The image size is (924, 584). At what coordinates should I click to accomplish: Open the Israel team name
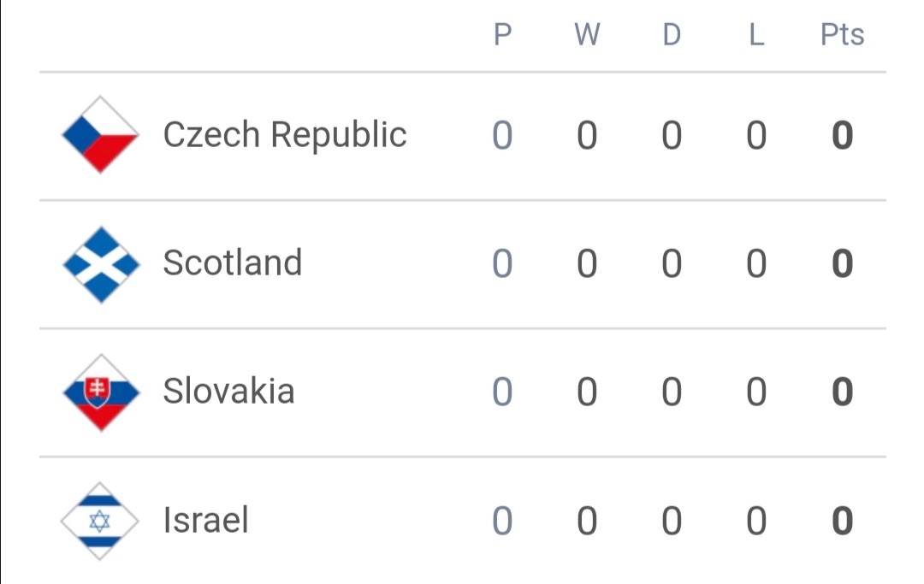pos(205,520)
